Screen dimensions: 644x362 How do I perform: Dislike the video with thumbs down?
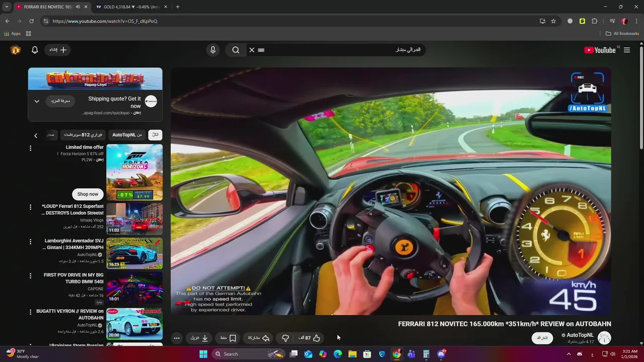[285, 338]
